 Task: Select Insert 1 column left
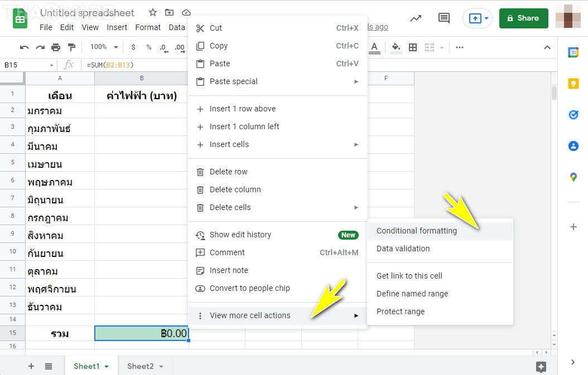pyautogui.click(x=277, y=126)
